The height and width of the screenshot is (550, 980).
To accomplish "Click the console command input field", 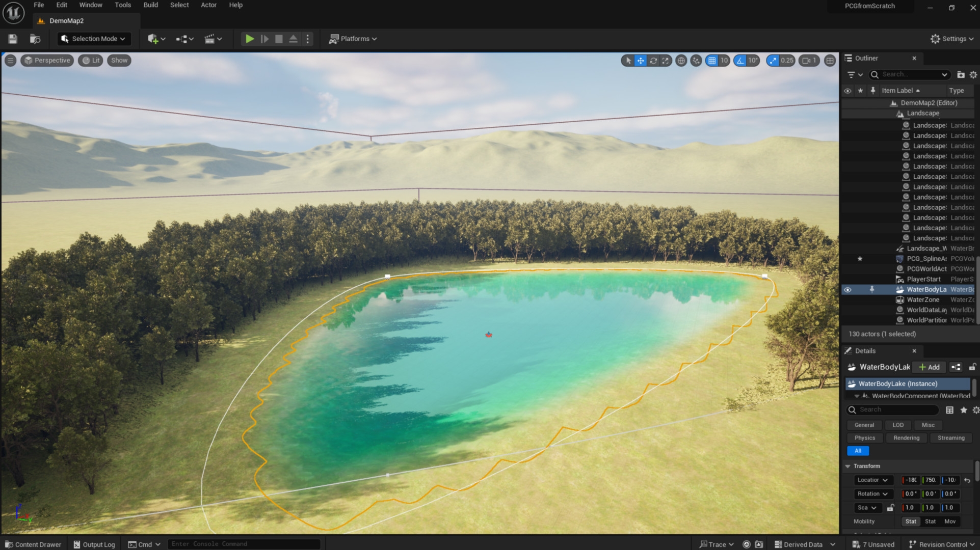I will coord(244,544).
